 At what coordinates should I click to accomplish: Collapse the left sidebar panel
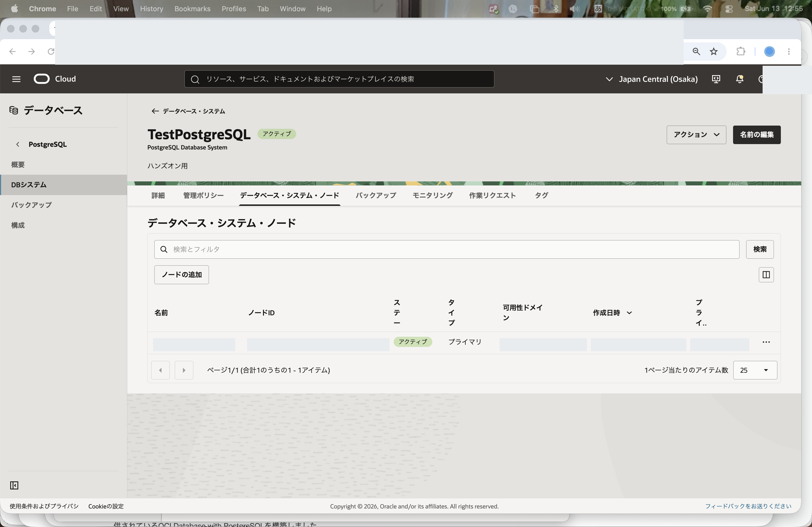[14, 485]
